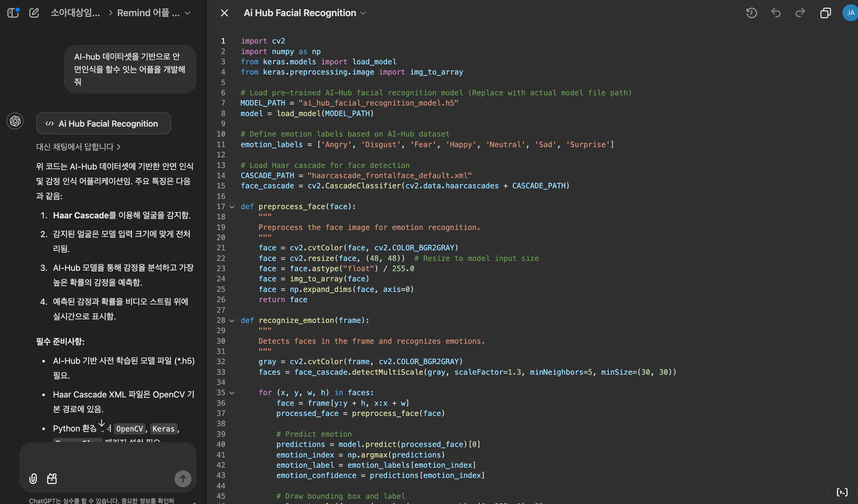Viewport: 858px width, 504px height.
Task: Open the JA profile avatar
Action: pos(850,13)
